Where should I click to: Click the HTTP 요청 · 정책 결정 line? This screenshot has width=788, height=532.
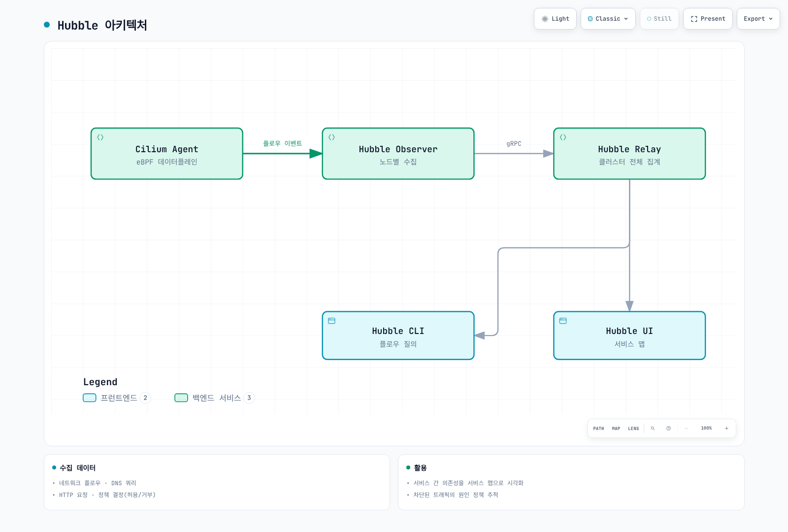point(107,495)
